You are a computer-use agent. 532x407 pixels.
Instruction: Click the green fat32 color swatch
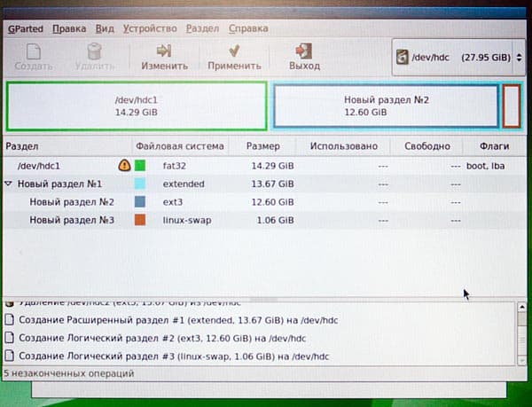(x=140, y=166)
